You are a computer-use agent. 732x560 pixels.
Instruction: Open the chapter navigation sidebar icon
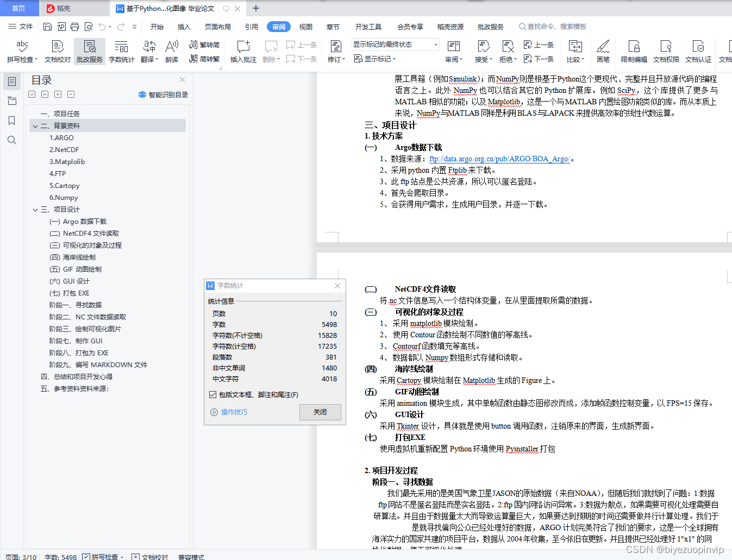pyautogui.click(x=12, y=101)
